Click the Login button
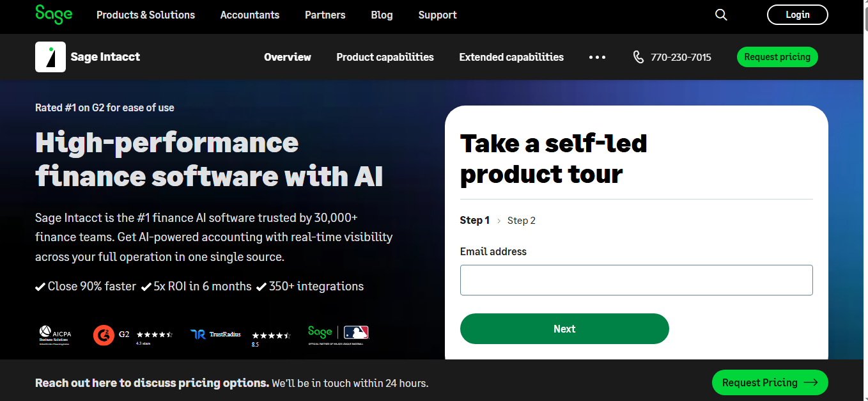Screen dimensions: 868x401 point(797,14)
